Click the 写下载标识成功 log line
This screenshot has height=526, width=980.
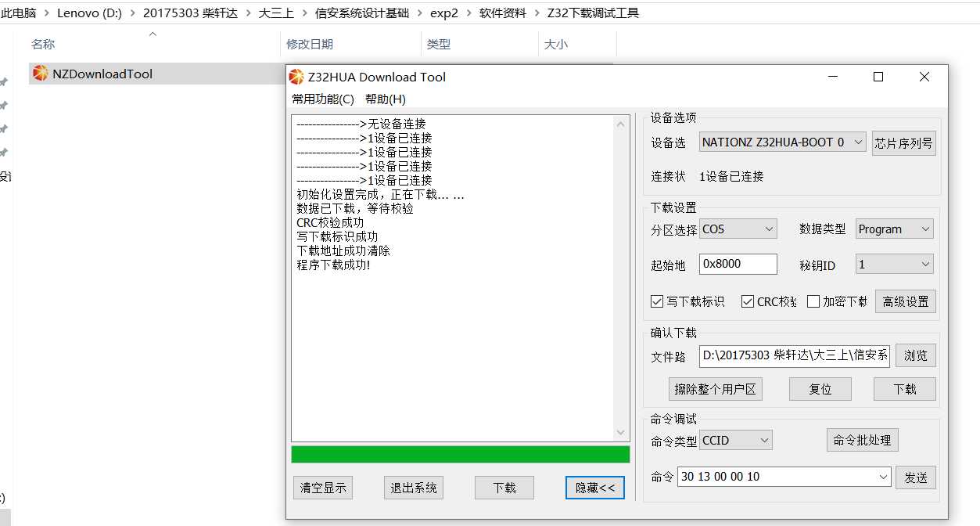(x=337, y=236)
